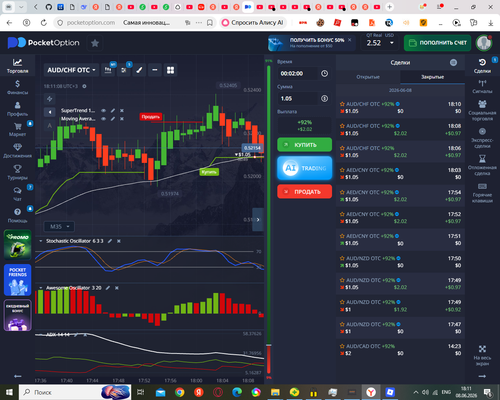
Task: Open the time clock picker icon
Action: pos(324,73)
